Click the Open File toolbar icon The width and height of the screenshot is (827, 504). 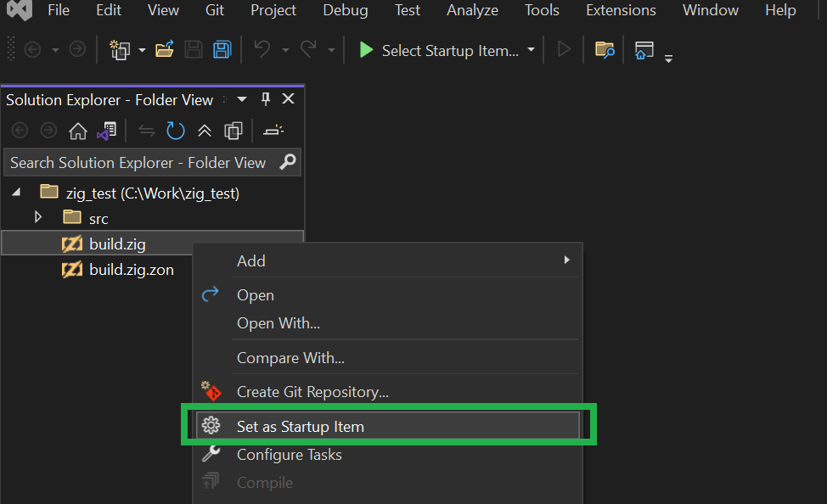165,50
